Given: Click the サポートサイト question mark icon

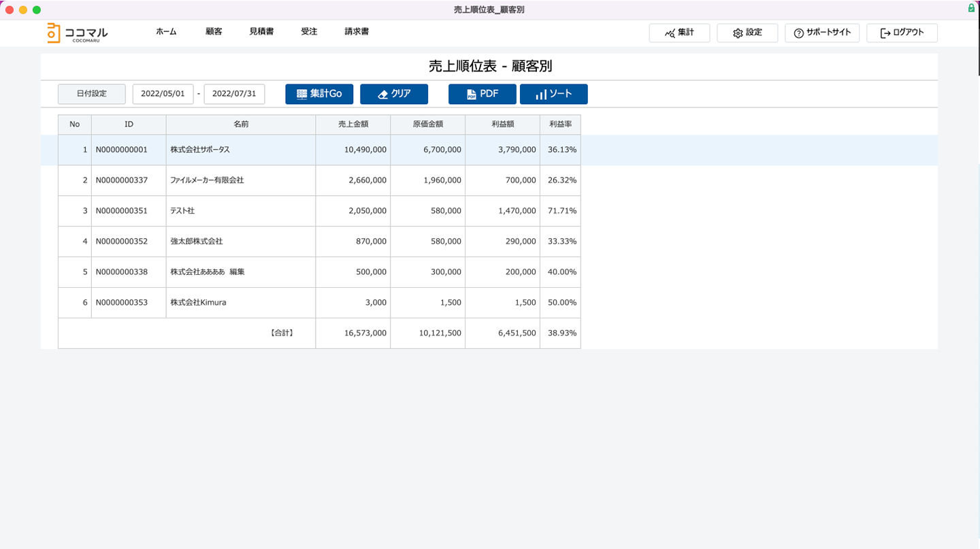Looking at the screenshot, I should (x=798, y=33).
